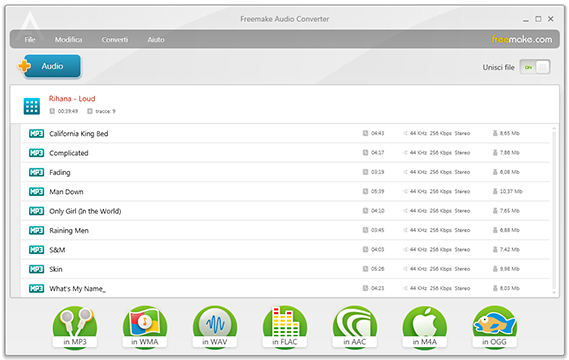Visit the freemake.com link
The height and width of the screenshot is (360, 569).
522,39
